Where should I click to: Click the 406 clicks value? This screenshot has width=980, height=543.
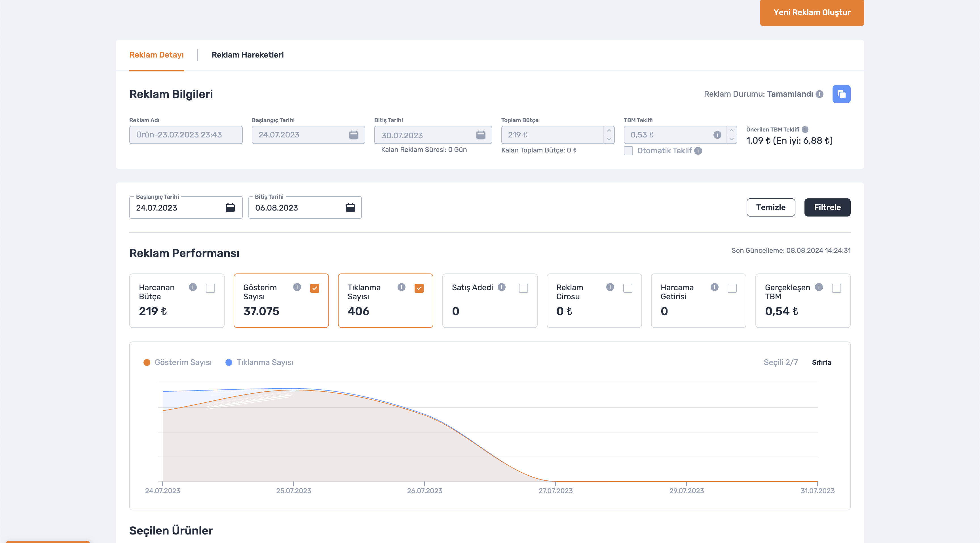(x=358, y=311)
